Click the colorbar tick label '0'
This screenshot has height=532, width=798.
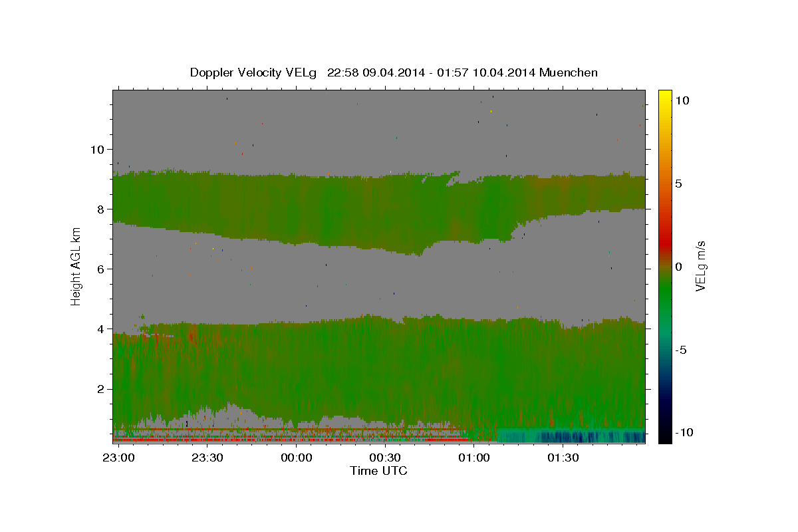pos(679,267)
